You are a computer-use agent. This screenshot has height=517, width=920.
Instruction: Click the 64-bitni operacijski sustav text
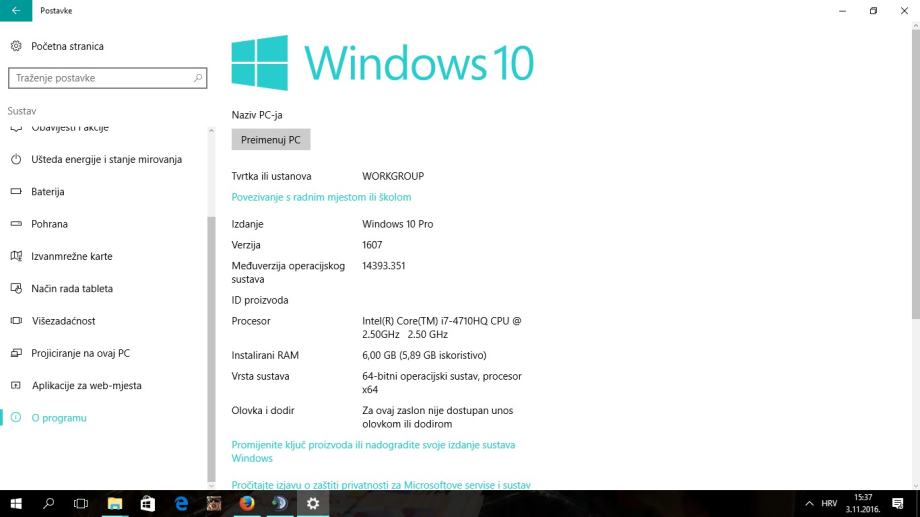[442, 383]
